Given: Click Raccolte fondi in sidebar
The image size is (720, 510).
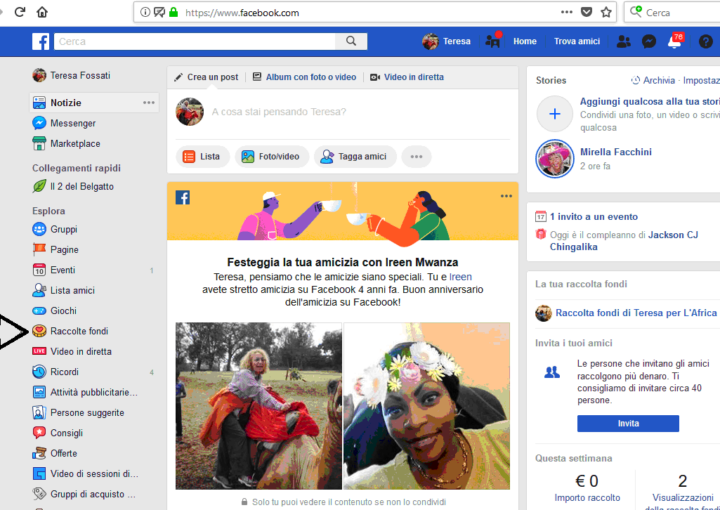Looking at the screenshot, I should [x=79, y=331].
